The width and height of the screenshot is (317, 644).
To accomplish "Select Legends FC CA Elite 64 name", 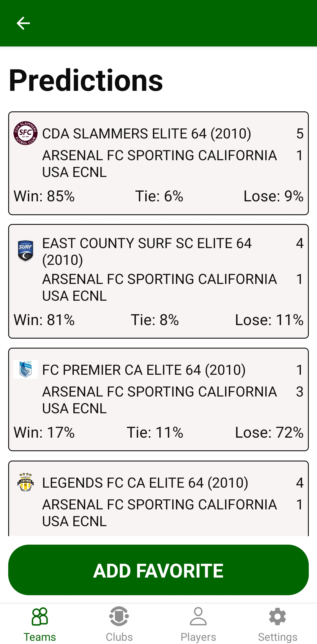I will pos(145,483).
